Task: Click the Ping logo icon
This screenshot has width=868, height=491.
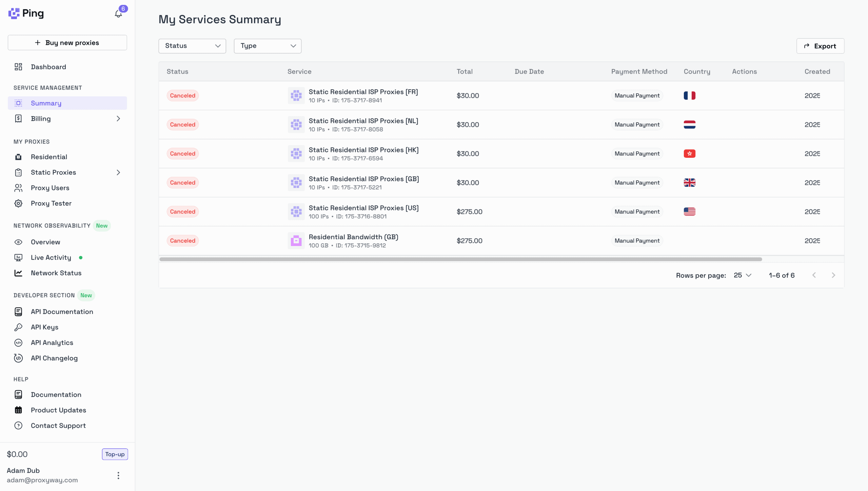Action: [14, 13]
